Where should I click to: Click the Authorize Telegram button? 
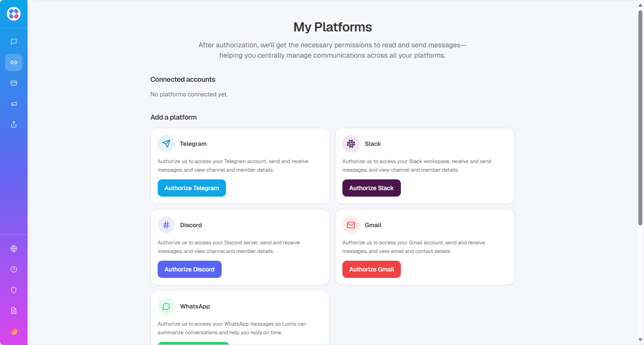pyautogui.click(x=192, y=188)
